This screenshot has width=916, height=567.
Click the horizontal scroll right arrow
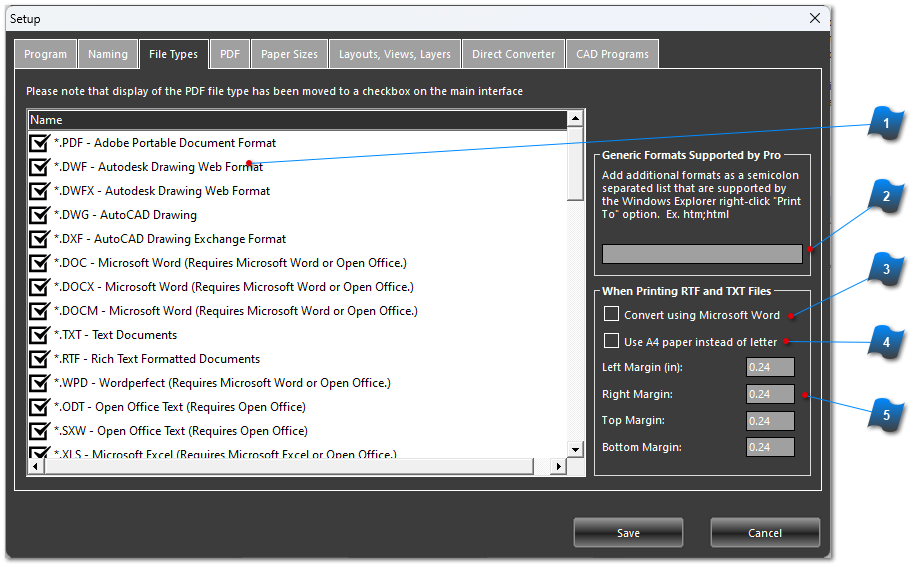[x=559, y=467]
